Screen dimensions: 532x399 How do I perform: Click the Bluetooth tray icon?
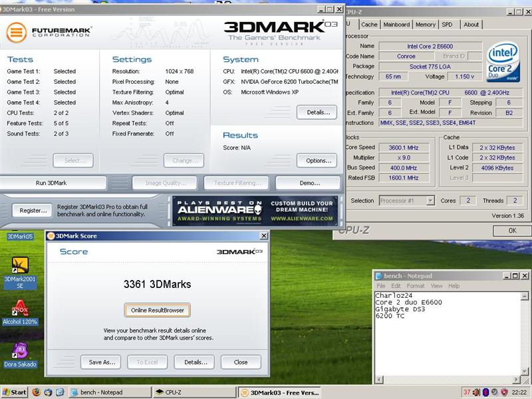[485, 392]
